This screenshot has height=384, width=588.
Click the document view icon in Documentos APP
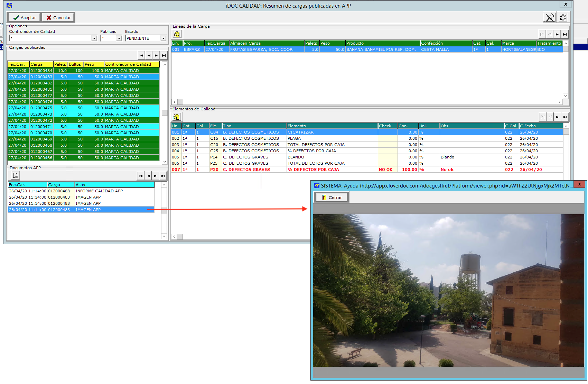pyautogui.click(x=15, y=176)
